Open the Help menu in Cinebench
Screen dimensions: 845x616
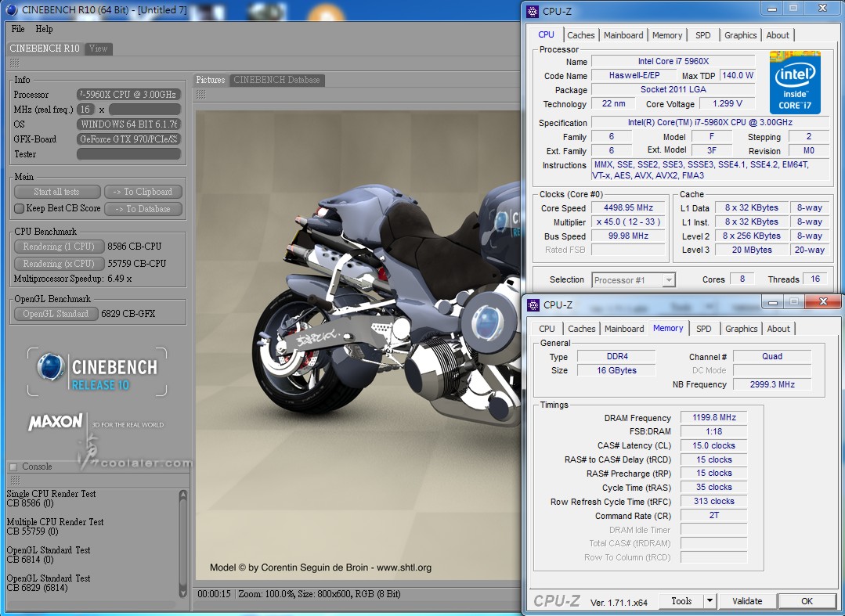(x=44, y=29)
